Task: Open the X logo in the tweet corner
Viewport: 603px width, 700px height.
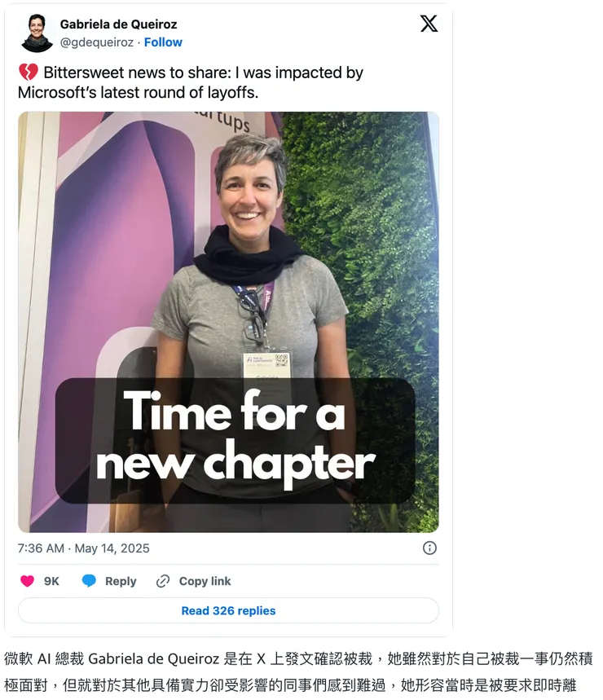Action: click(429, 24)
